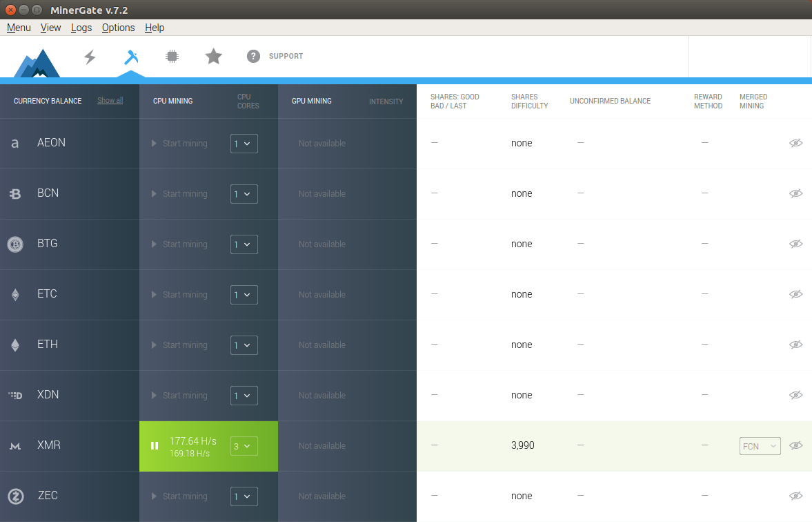
Task: Select the pickaxe miner tab icon
Action: 131,57
